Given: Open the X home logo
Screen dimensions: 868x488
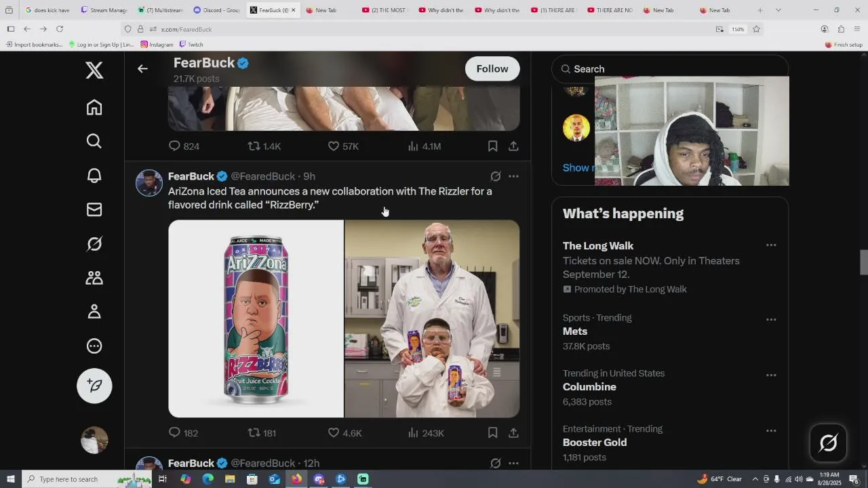Looking at the screenshot, I should tap(94, 70).
